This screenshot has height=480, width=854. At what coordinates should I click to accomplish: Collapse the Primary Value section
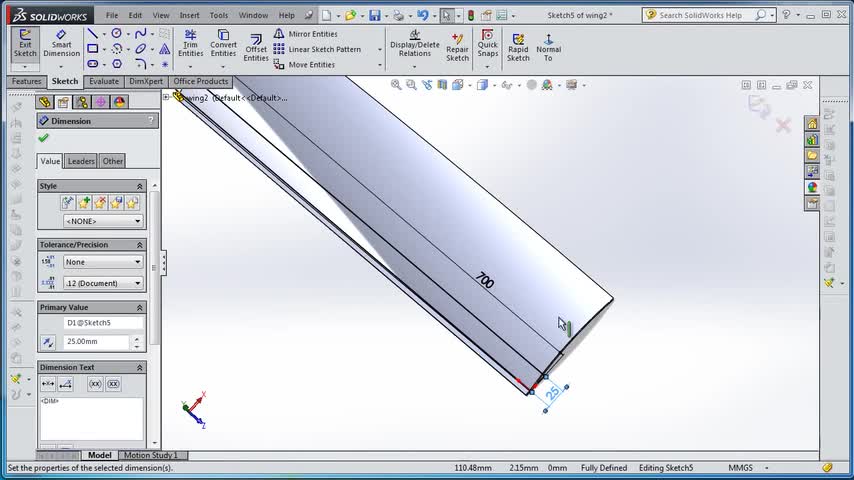[139, 308]
